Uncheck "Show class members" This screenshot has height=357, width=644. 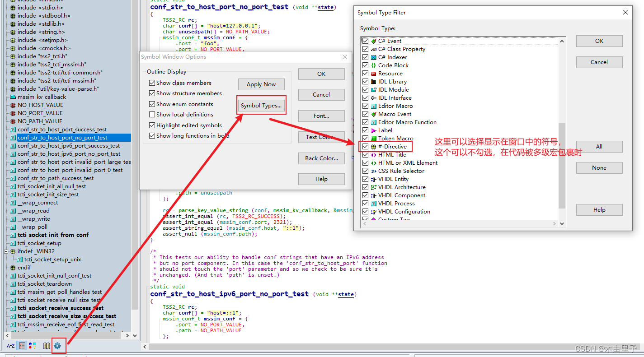point(152,83)
